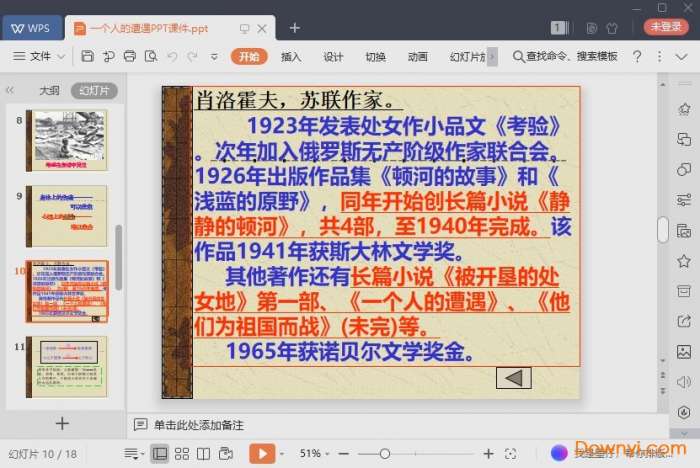Image resolution: width=700 pixels, height=468 pixels.
Task: Open the right sidebar speech bubbles icon
Action: point(684,139)
